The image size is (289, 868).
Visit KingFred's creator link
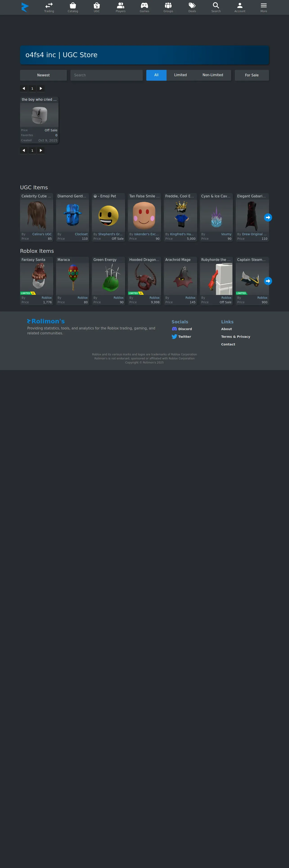click(x=182, y=234)
